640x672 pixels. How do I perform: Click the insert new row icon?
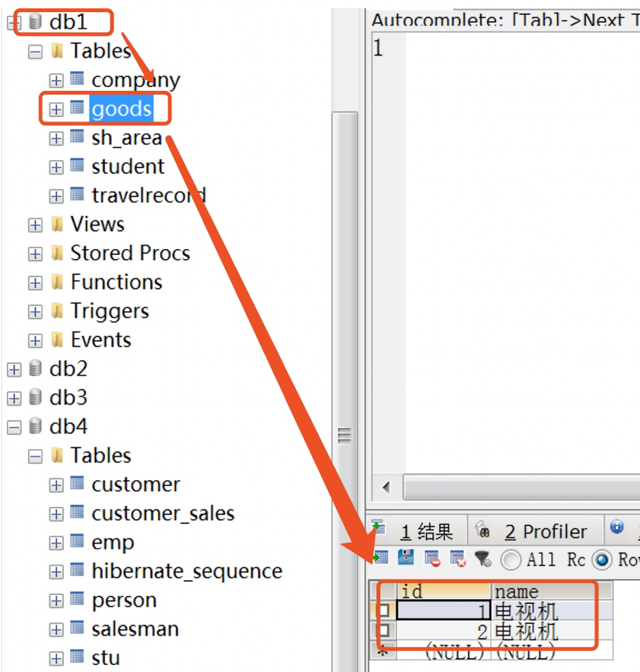(381, 557)
